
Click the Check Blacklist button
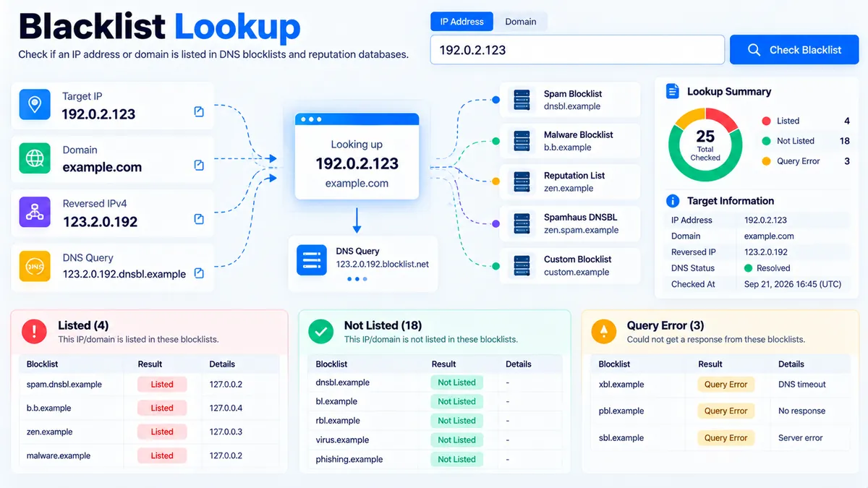pos(794,50)
